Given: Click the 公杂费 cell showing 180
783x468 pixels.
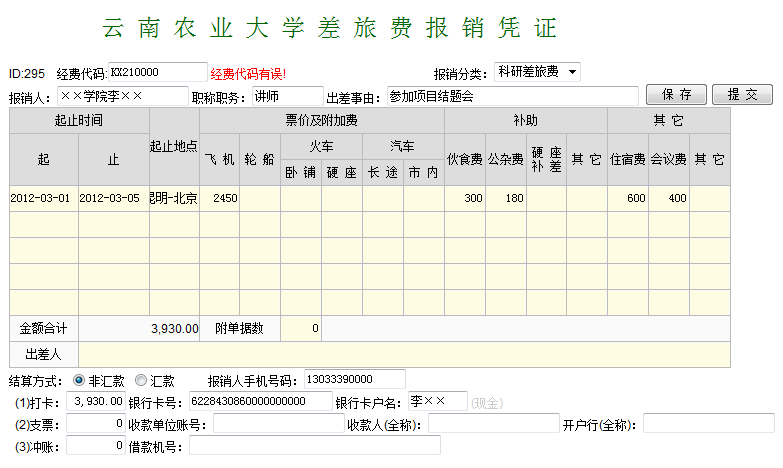Looking at the screenshot, I should [x=506, y=198].
